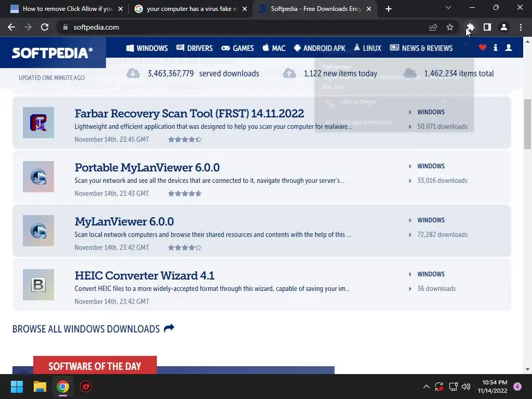Click the '72,282 downloads' text

pos(443,234)
